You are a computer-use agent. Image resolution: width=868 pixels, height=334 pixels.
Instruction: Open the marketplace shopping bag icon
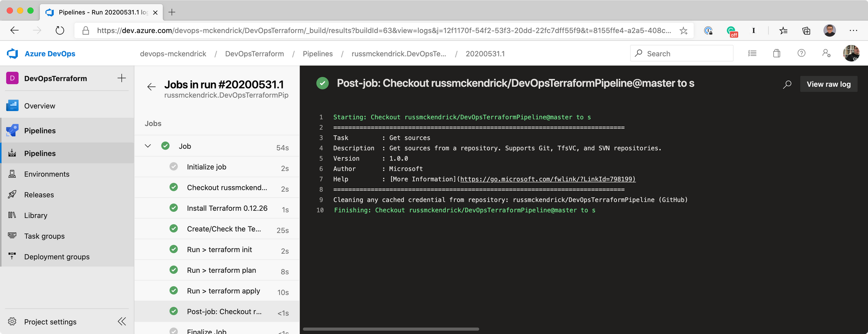pyautogui.click(x=777, y=53)
